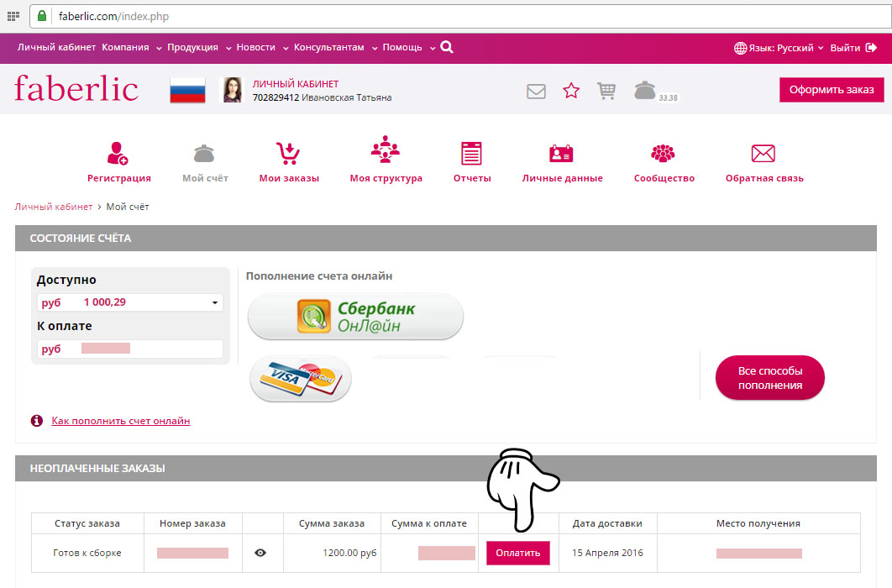This screenshot has width=892, height=588.
Task: Click the Дата доставки column header
Action: 607,523
